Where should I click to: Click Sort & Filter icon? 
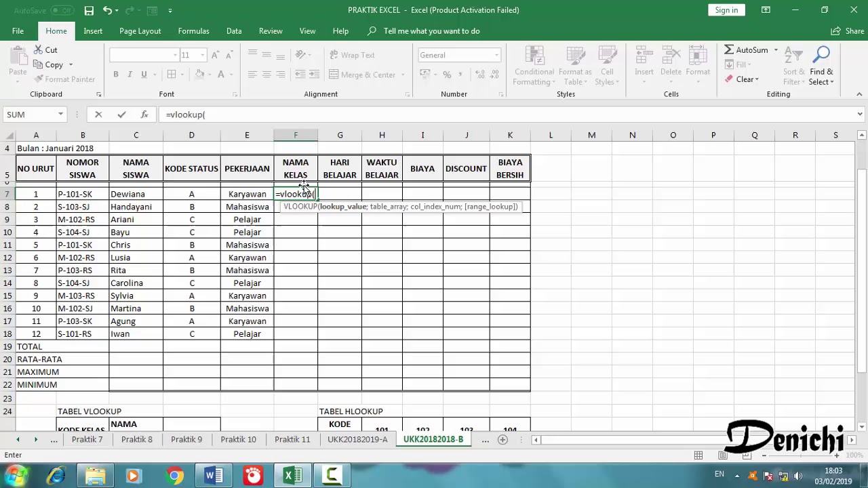[x=794, y=55]
